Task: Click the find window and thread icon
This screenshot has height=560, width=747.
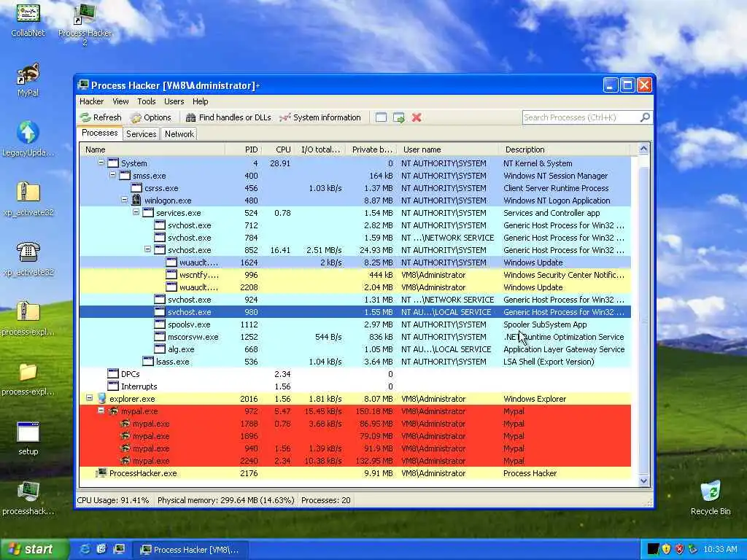Action: (399, 117)
